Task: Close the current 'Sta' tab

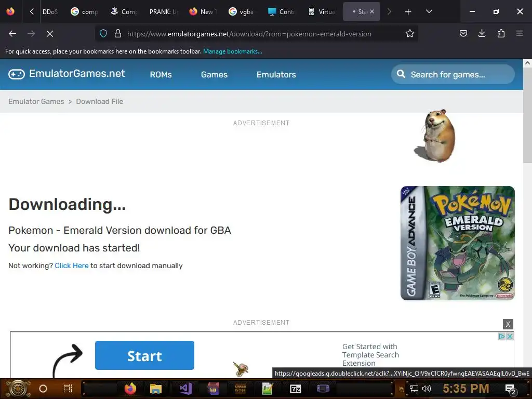Action: pos(372,11)
